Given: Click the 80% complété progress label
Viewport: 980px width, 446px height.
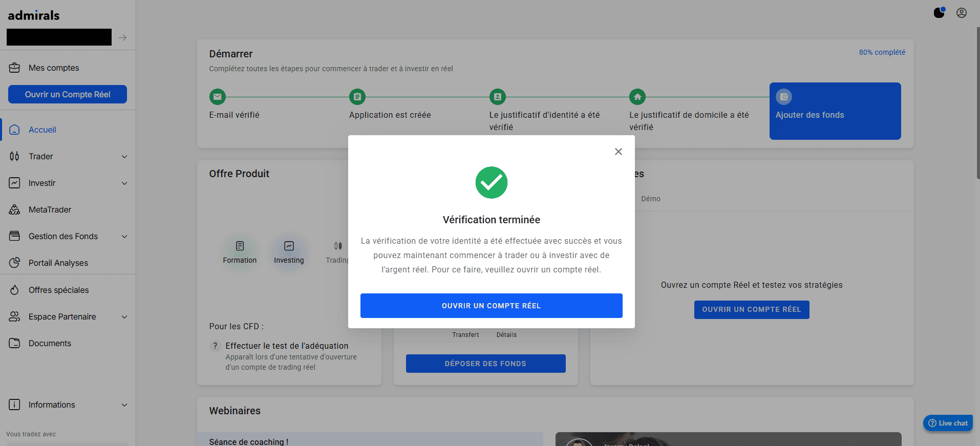Looking at the screenshot, I should pyautogui.click(x=882, y=52).
